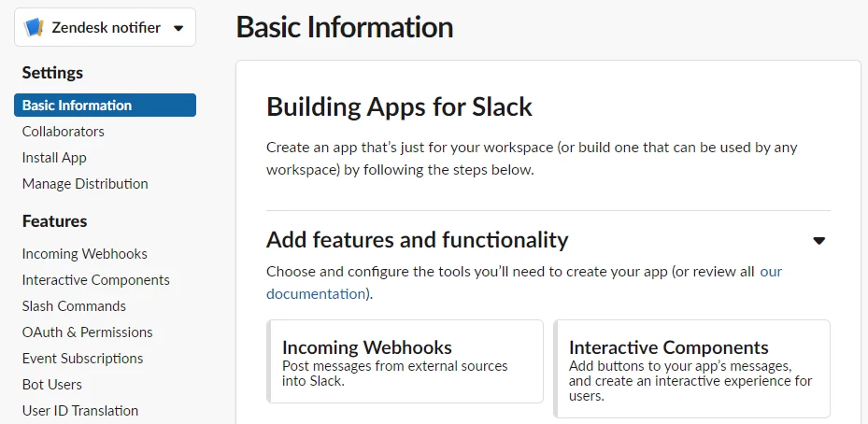Click the Zendesk notifier app icon
This screenshot has width=868, height=424.
point(34,28)
